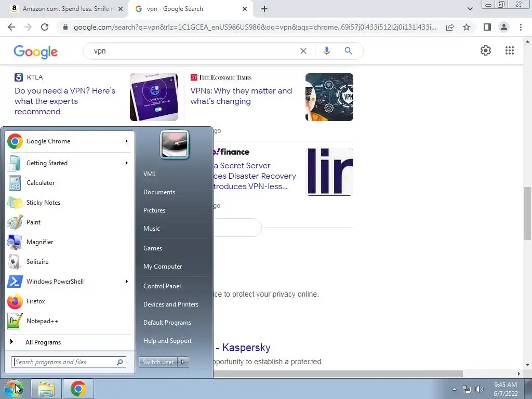This screenshot has width=532, height=399.
Task: View site security lock icon
Action: (x=65, y=27)
